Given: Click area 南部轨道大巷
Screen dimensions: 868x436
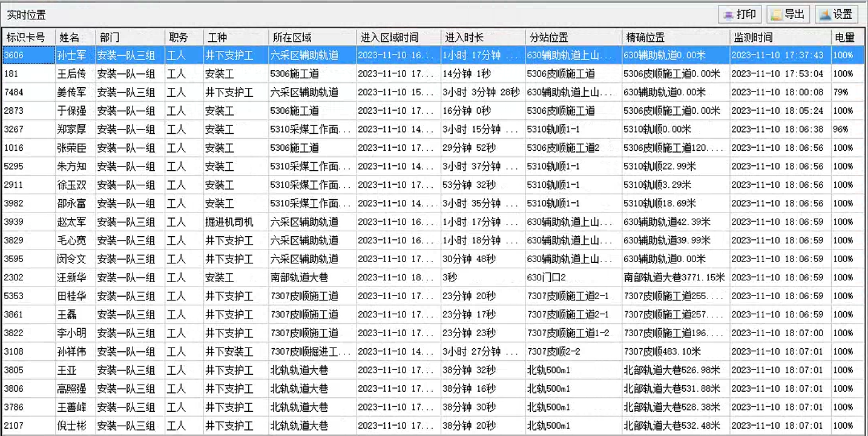Looking at the screenshot, I should (x=300, y=278).
